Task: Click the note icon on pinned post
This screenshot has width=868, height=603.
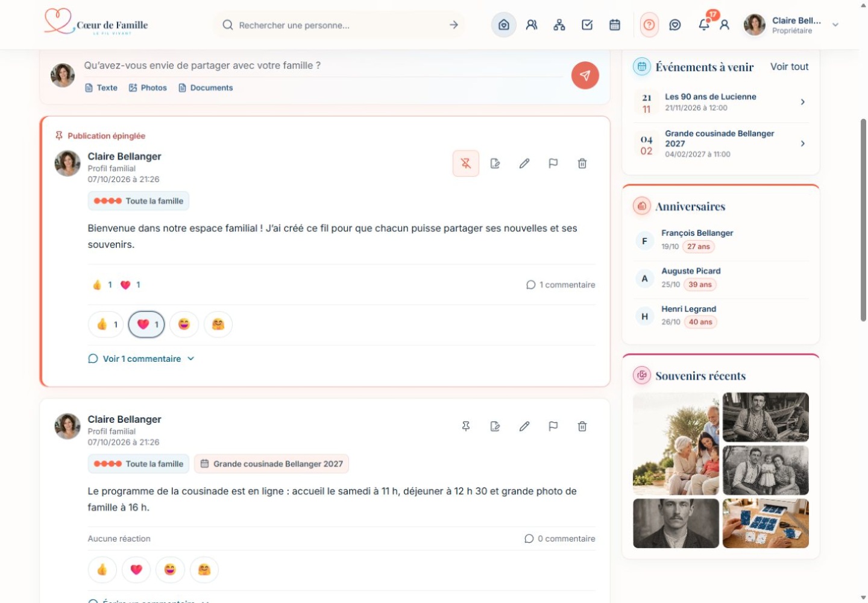Action: pyautogui.click(x=495, y=163)
